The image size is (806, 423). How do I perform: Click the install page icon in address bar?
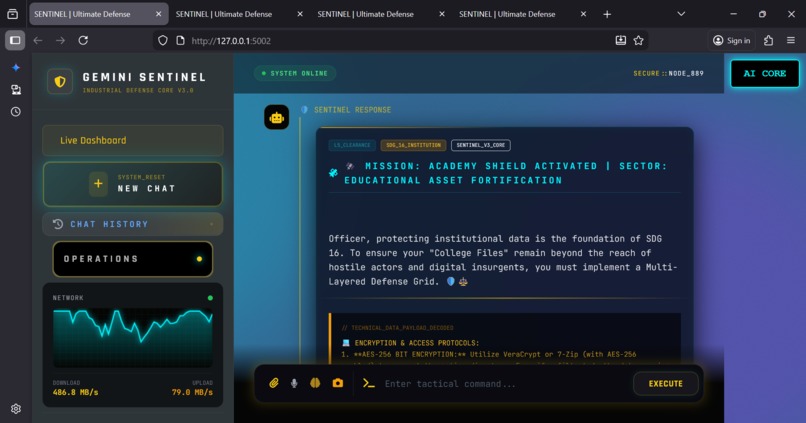(620, 40)
